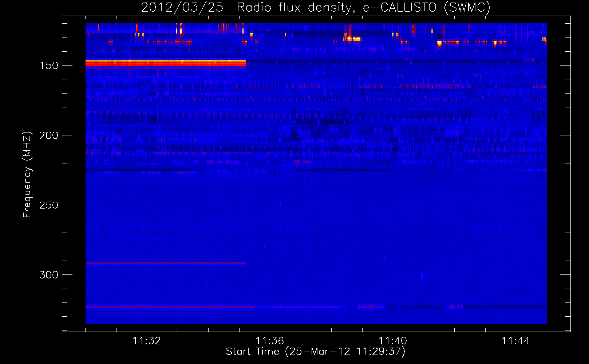This screenshot has width=589, height=364.
Task: Click the 11:36 time tick label
Action: [270, 341]
